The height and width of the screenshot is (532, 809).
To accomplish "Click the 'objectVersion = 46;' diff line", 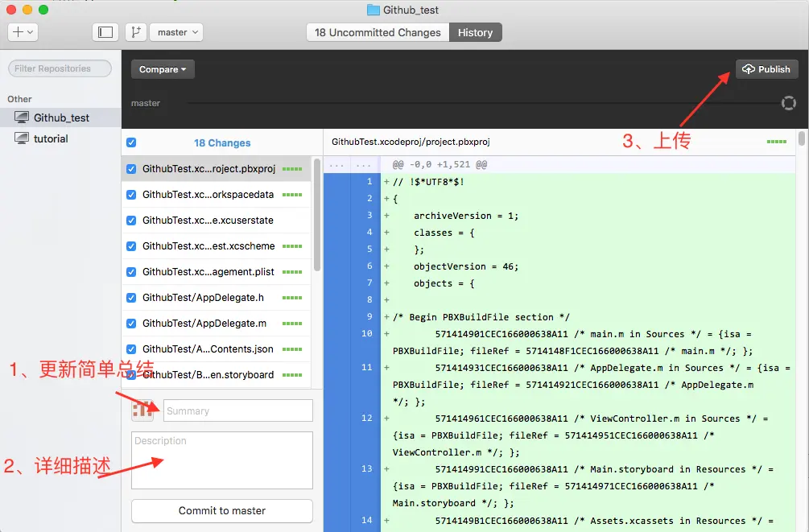I will (466, 266).
